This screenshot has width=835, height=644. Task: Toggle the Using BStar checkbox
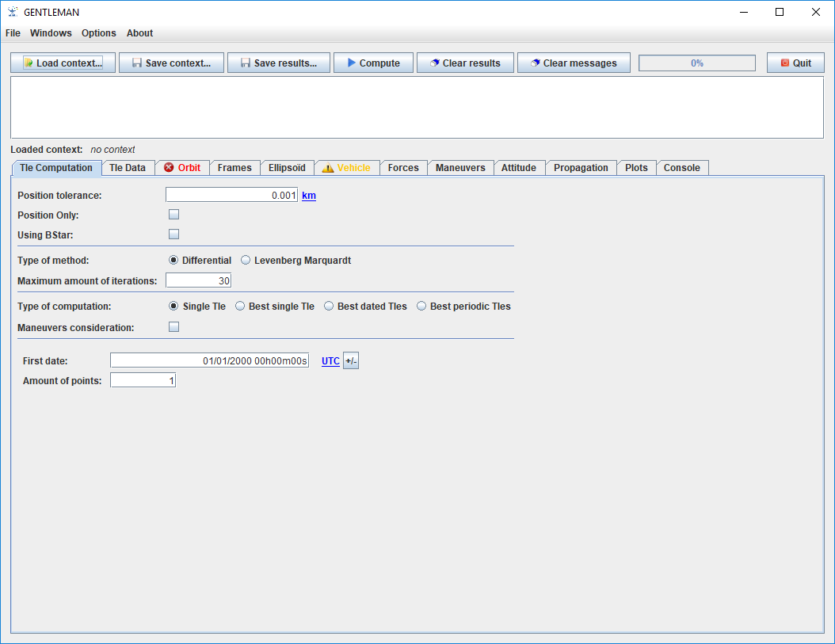(x=174, y=234)
